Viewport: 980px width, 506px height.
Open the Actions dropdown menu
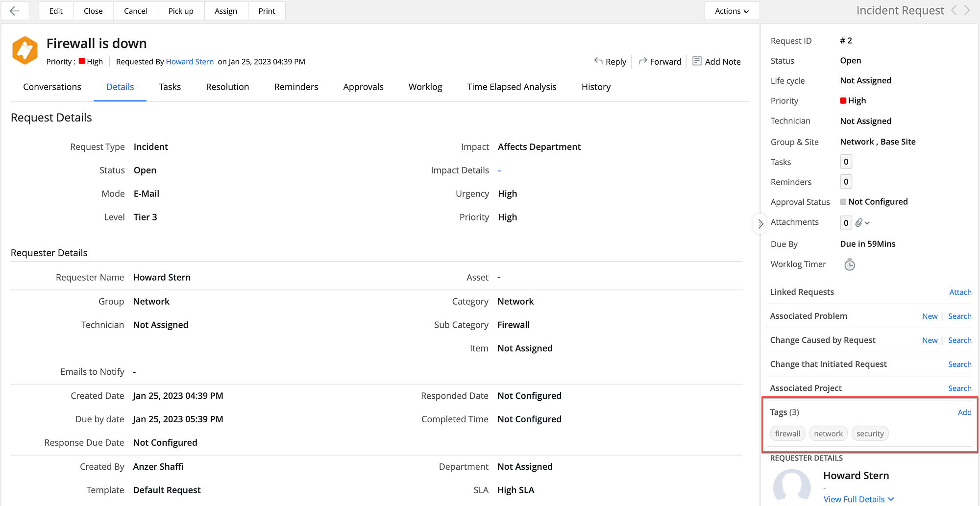click(732, 11)
